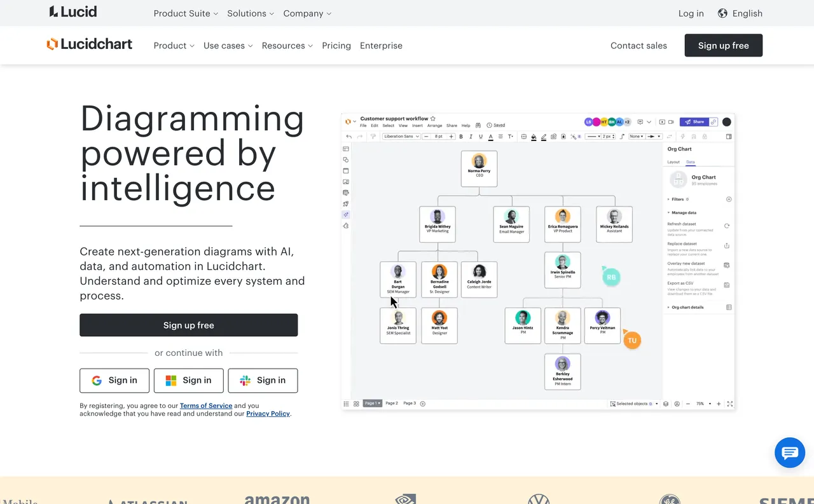Screen dimensions: 814x504
Task: Click the Italic formatting icon
Action: click(x=471, y=136)
